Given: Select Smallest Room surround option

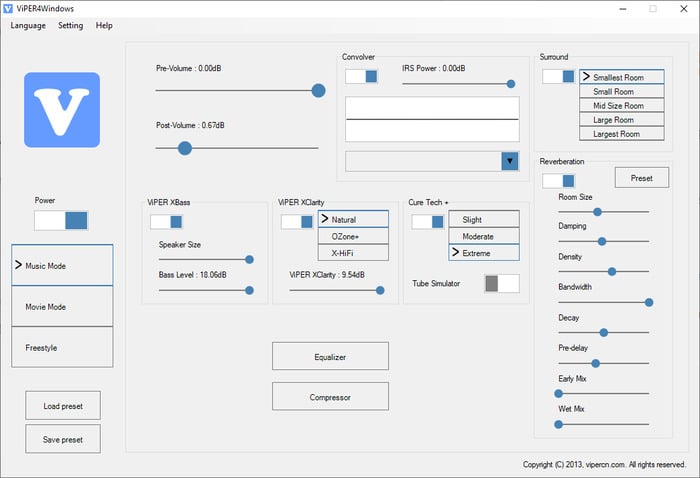Looking at the screenshot, I should pos(622,77).
